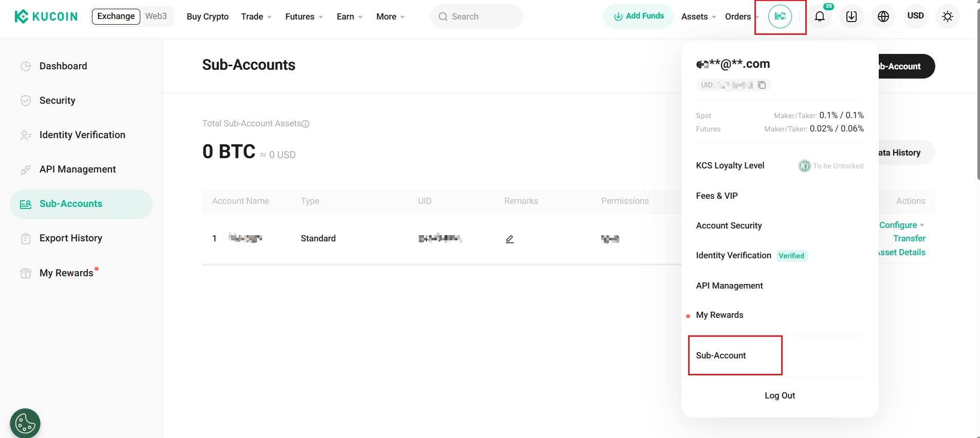The height and width of the screenshot is (438, 980).
Task: Click the KuCoin logo
Action: (46, 16)
